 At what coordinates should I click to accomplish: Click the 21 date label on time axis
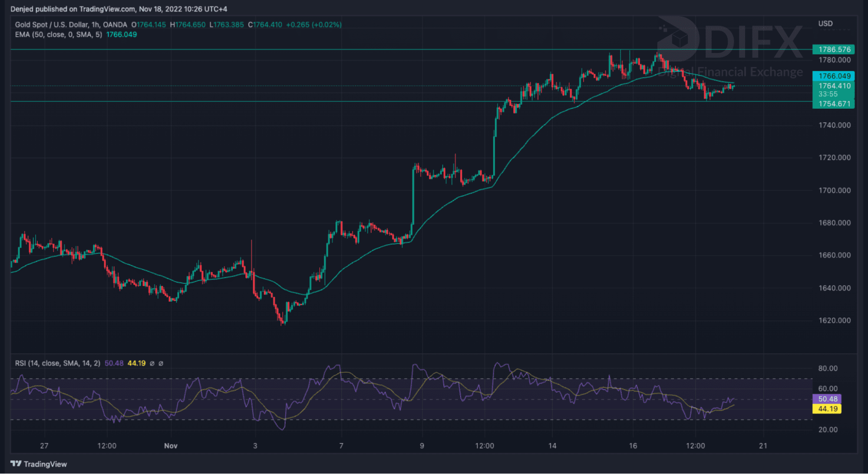pos(763,446)
